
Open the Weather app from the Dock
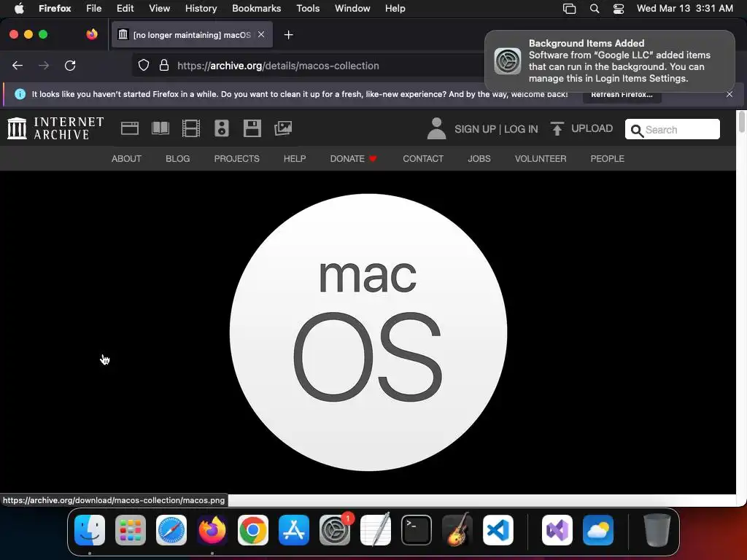(x=598, y=530)
